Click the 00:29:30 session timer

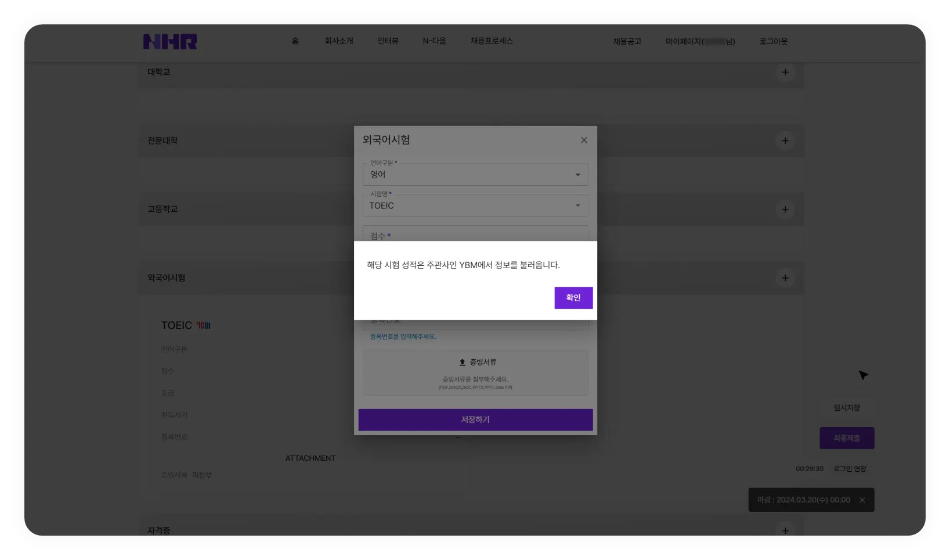[x=810, y=469]
